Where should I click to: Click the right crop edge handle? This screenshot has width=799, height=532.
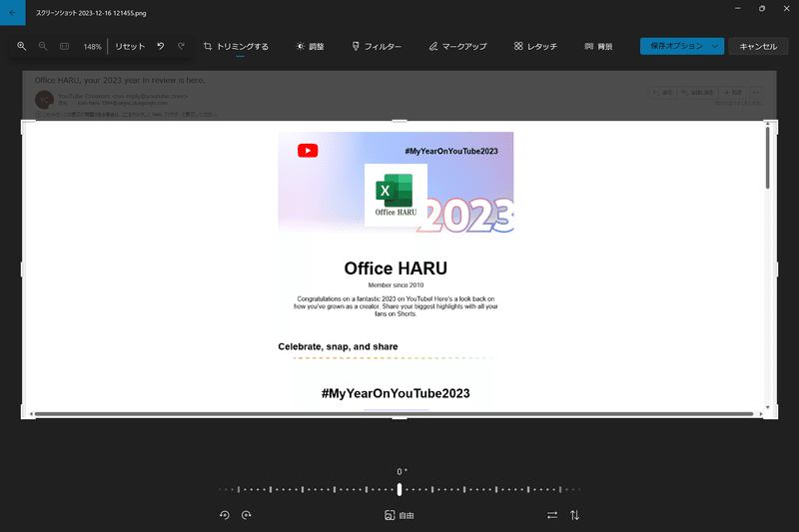tap(777, 269)
